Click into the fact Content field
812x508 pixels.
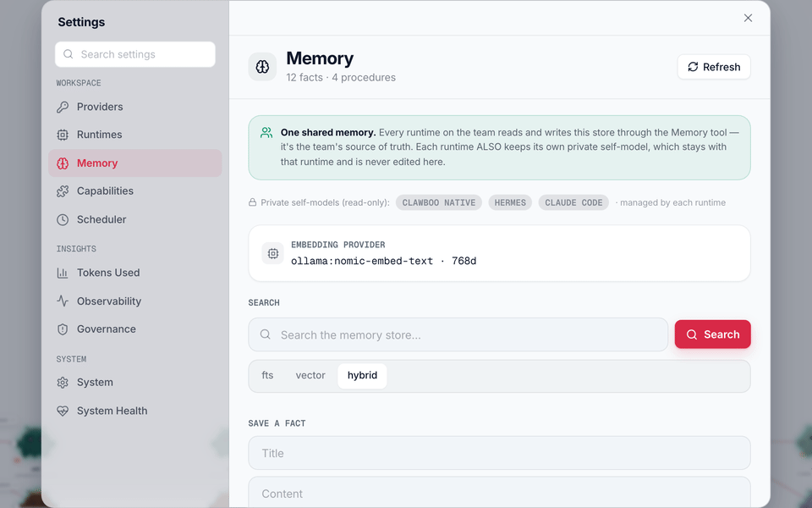(499, 493)
